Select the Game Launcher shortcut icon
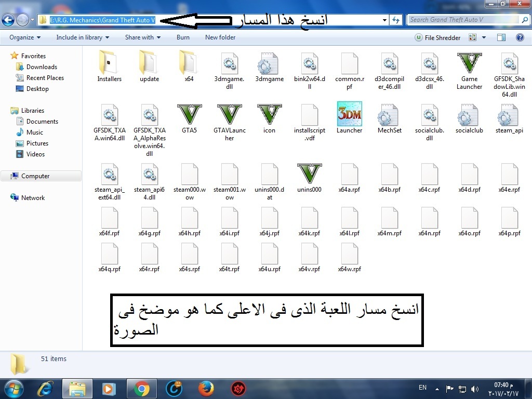The image size is (532, 399). [x=469, y=64]
